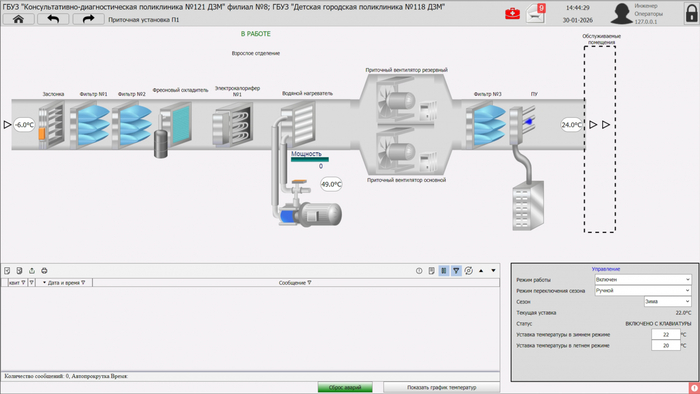Image resolution: width=700 pixels, height=394 pixels.
Task: Open the Режим переключения сезона dropdown
Action: pyautogui.click(x=643, y=290)
